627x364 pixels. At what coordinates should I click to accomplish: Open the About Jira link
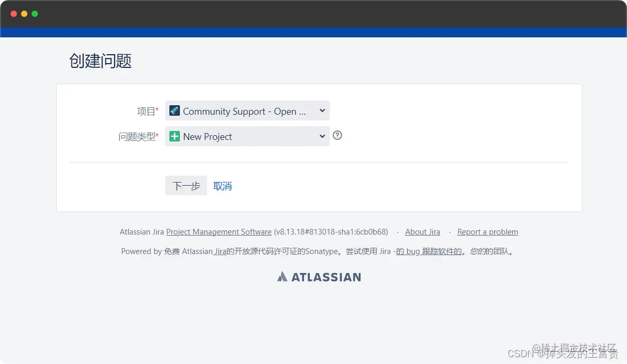coord(422,232)
